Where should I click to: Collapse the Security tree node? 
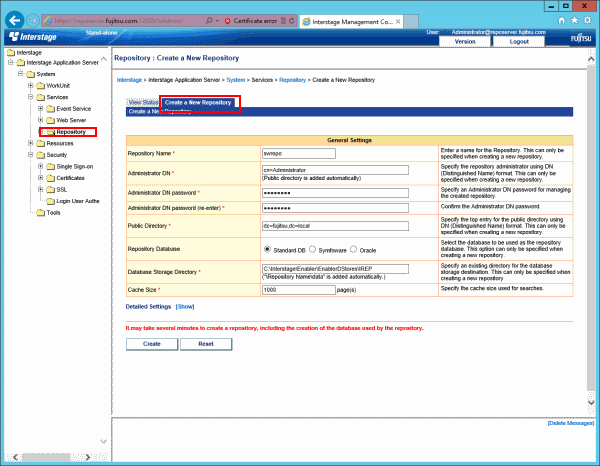click(x=31, y=155)
